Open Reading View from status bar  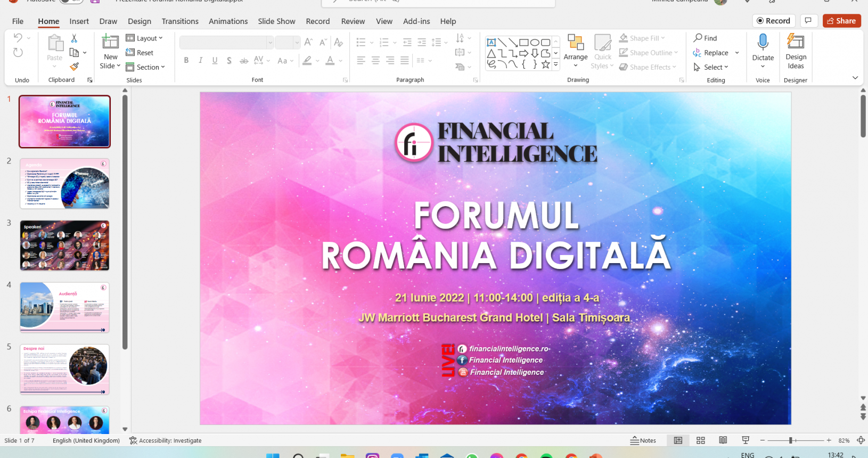pyautogui.click(x=723, y=440)
